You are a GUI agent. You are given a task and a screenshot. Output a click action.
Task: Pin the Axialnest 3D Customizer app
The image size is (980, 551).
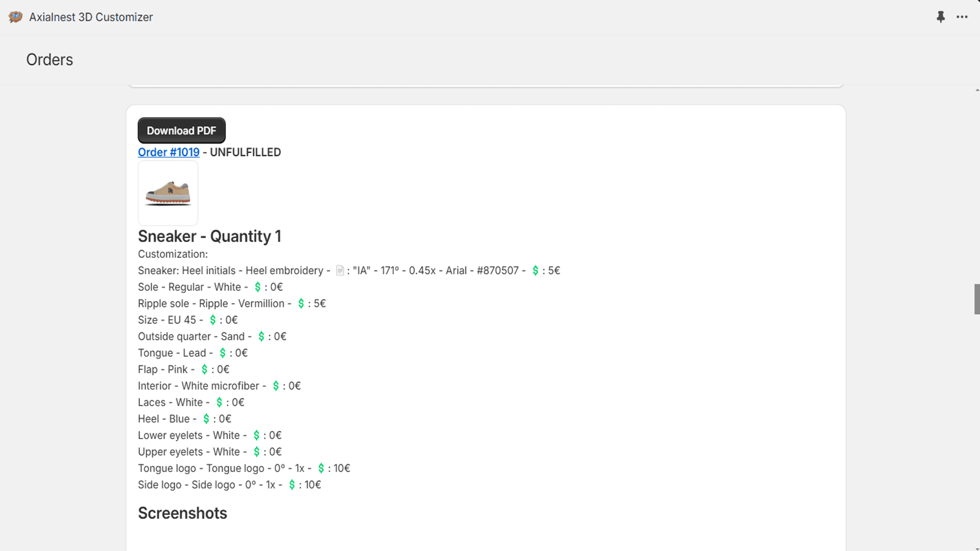941,17
